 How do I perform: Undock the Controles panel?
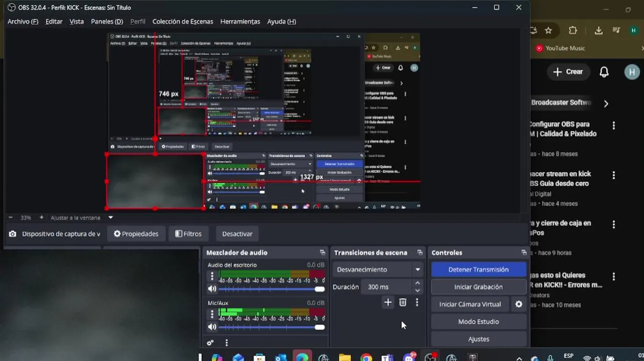point(524,253)
